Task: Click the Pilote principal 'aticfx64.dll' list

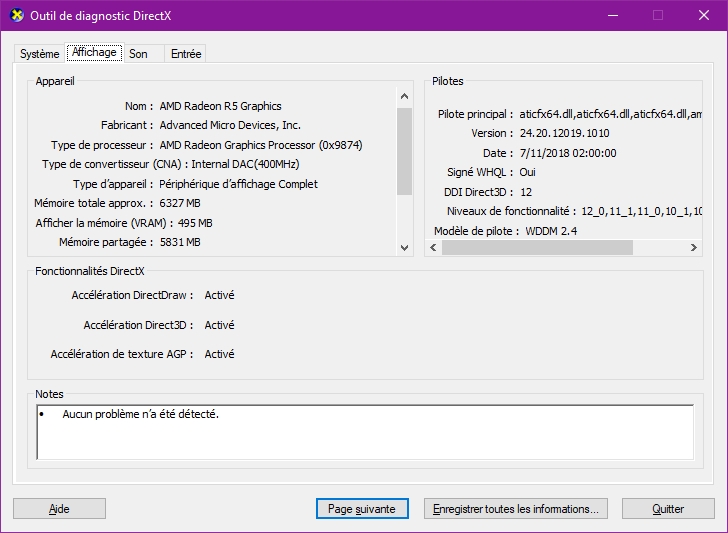Action: click(611, 114)
